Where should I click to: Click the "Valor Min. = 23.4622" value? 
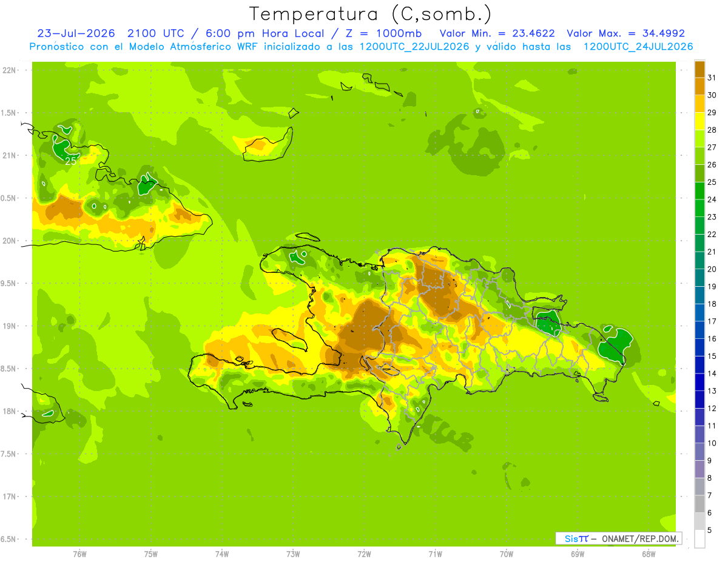click(497, 33)
